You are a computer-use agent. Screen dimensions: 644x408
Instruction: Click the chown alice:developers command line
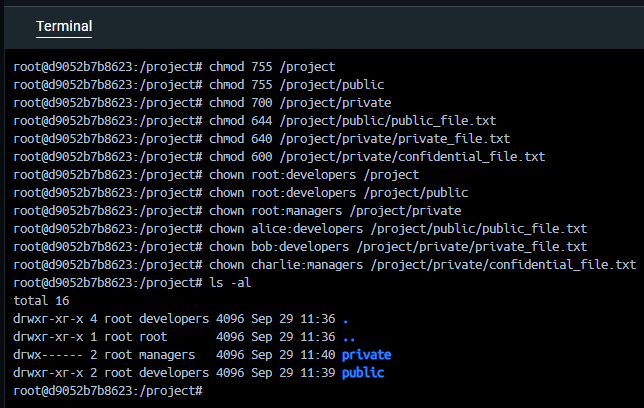tap(398, 228)
